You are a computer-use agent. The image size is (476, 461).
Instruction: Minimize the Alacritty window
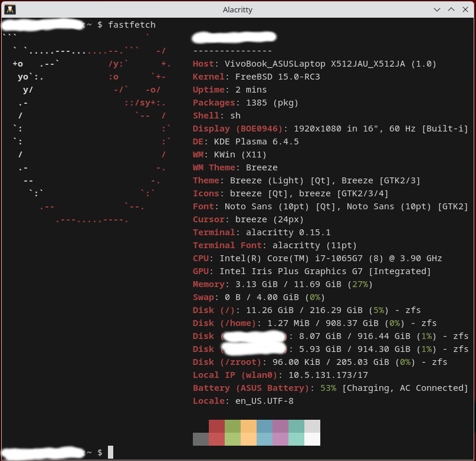[x=437, y=9]
